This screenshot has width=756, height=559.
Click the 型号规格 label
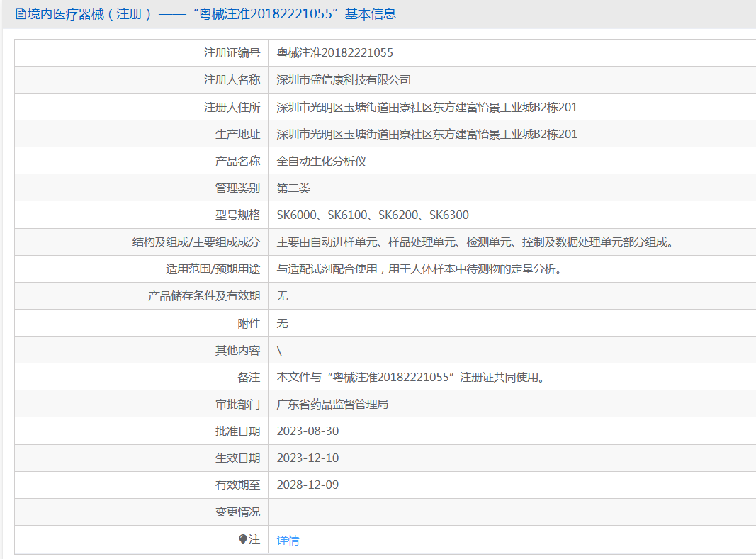click(237, 215)
